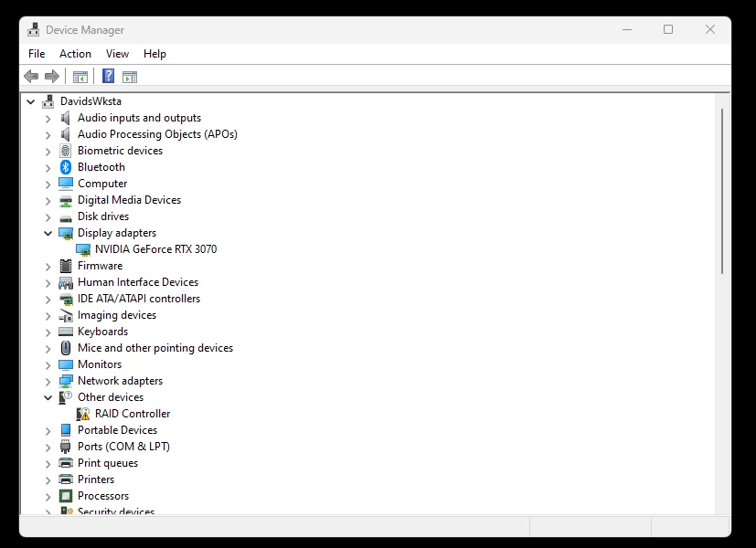Click the Forward arrow toolbar icon
This screenshot has height=548, width=756.
tap(51, 76)
